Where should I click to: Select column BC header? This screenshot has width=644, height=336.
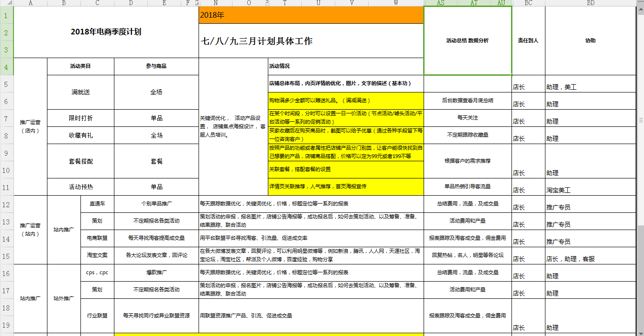click(x=528, y=3)
